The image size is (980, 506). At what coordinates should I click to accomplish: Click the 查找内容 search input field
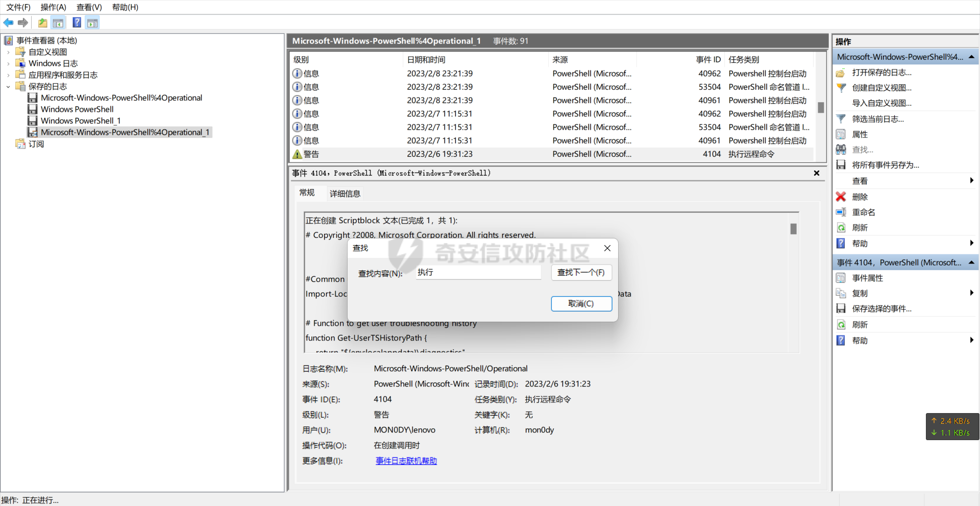coord(478,273)
